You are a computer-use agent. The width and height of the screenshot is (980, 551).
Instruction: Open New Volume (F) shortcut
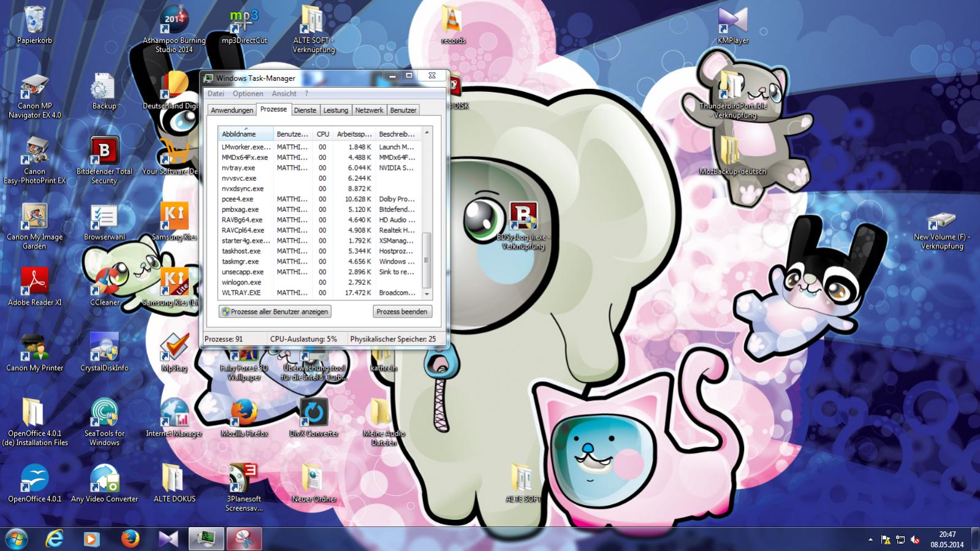click(942, 230)
